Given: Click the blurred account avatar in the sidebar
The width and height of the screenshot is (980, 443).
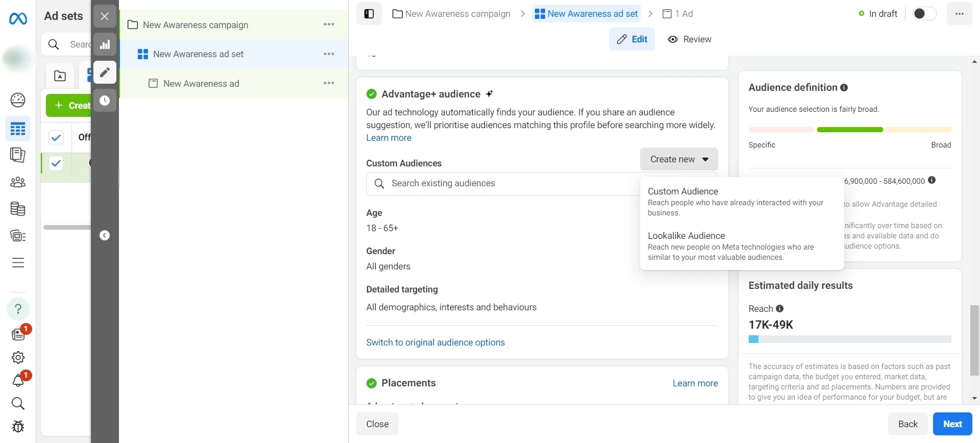Looking at the screenshot, I should 18,59.
